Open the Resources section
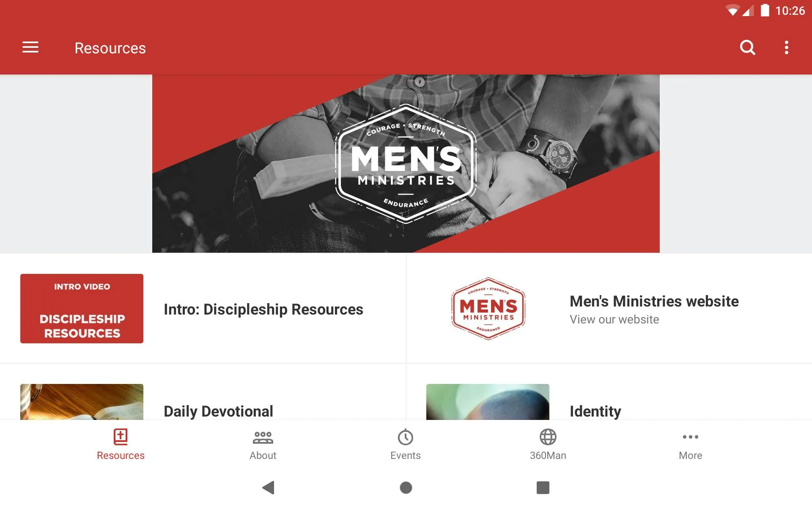Viewport: 812px width, 508px height. (x=121, y=443)
